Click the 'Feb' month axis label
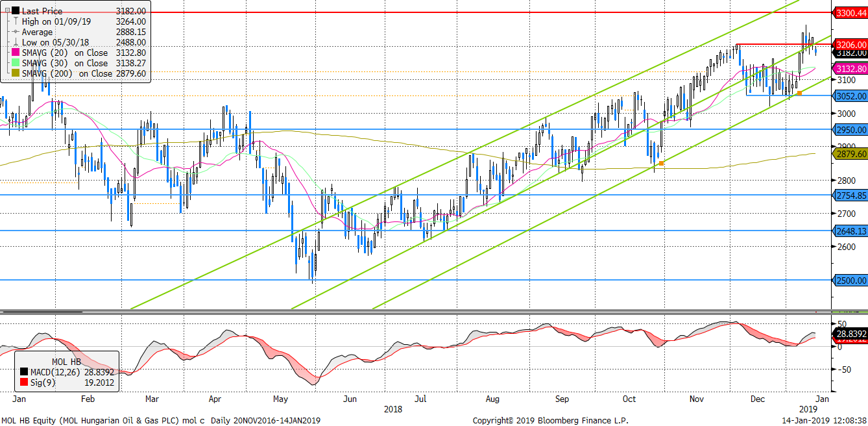Image resolution: width=868 pixels, height=426 pixels. point(88,399)
